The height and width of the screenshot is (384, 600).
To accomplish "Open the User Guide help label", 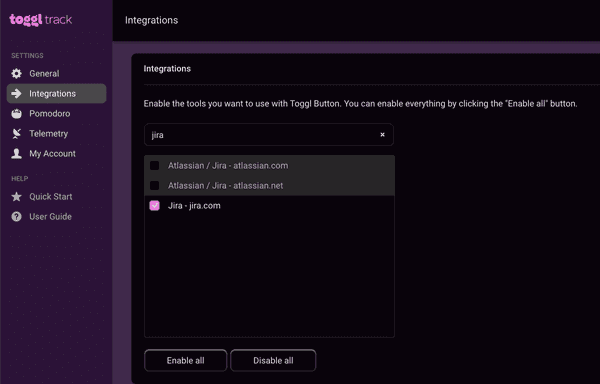I will (x=51, y=216).
